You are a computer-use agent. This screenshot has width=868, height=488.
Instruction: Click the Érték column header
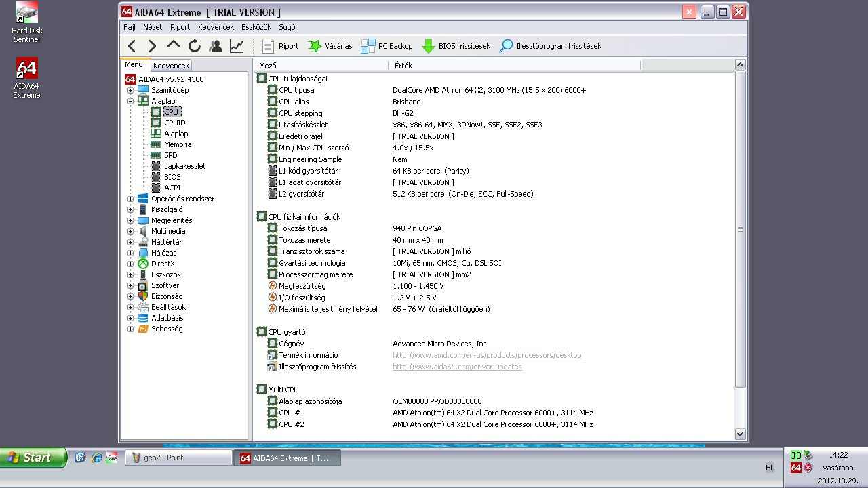pos(515,65)
